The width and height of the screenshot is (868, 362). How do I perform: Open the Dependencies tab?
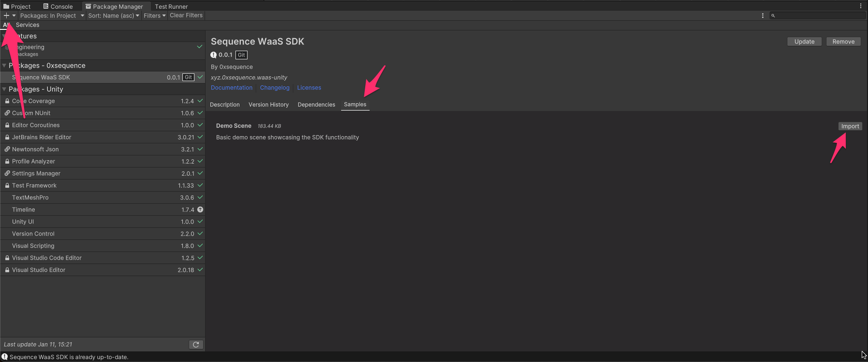[x=316, y=105]
